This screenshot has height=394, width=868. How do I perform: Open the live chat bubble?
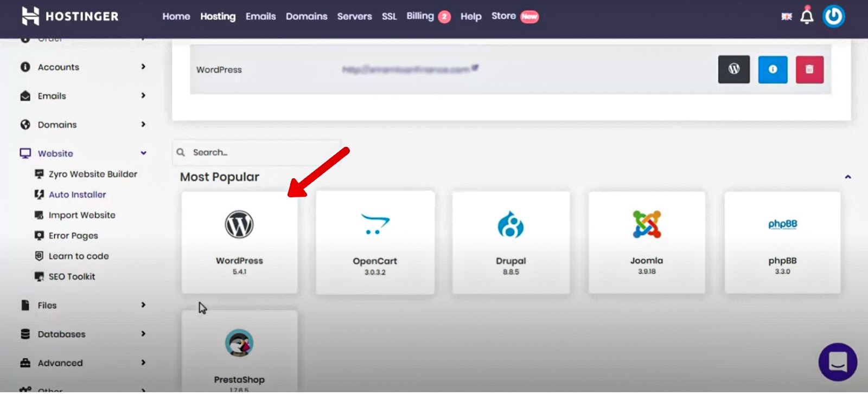(838, 362)
